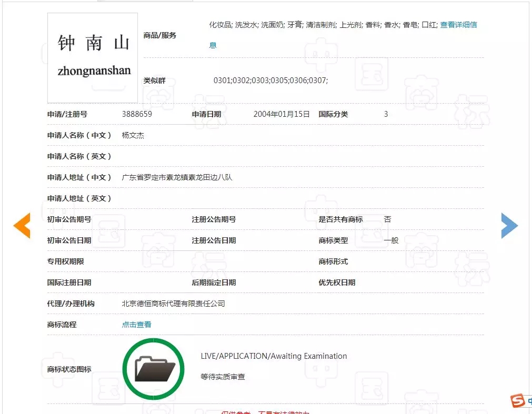This screenshot has height=414, width=532.
Task: Click the 注册公告日期 label
Action: [214, 240]
